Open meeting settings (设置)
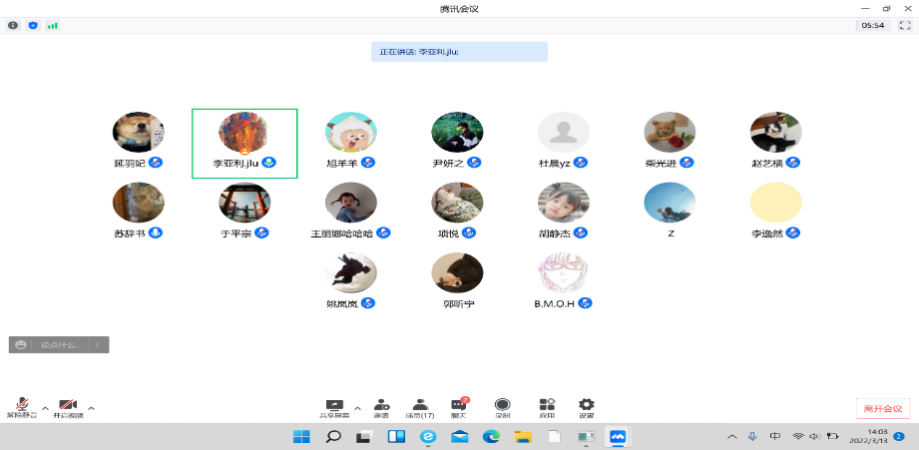 click(x=586, y=407)
